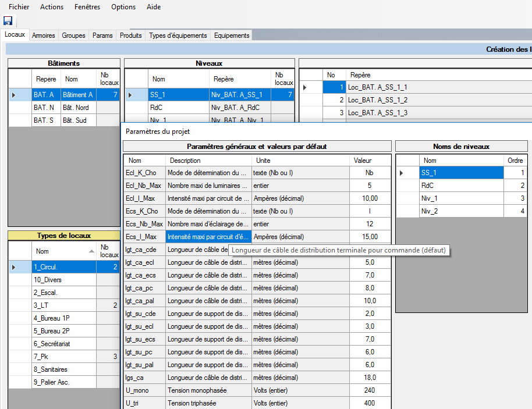532x409 pixels.
Task: Select the 4_Bureau 1P room type
Action: coord(64,318)
